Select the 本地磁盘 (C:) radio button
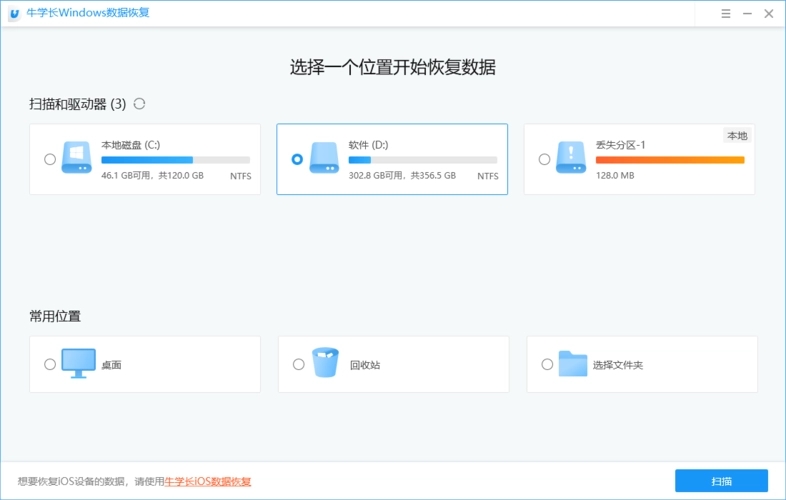Screen dimensions: 786x500 tap(50, 159)
